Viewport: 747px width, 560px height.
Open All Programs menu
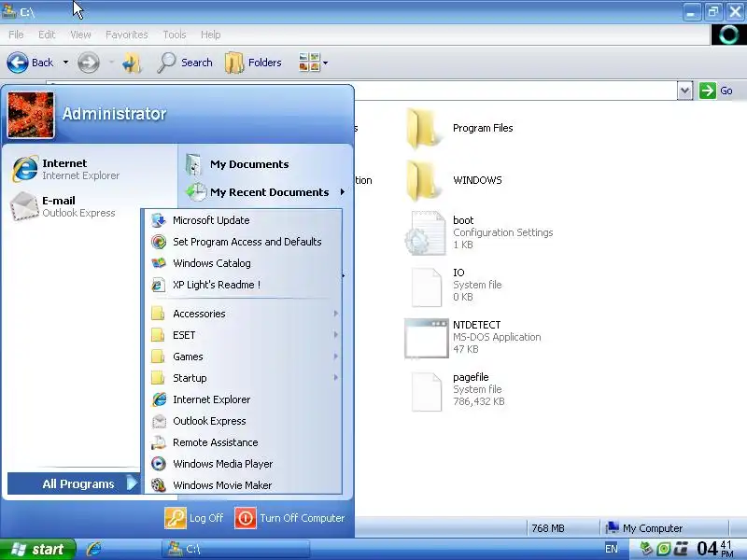[74, 483]
